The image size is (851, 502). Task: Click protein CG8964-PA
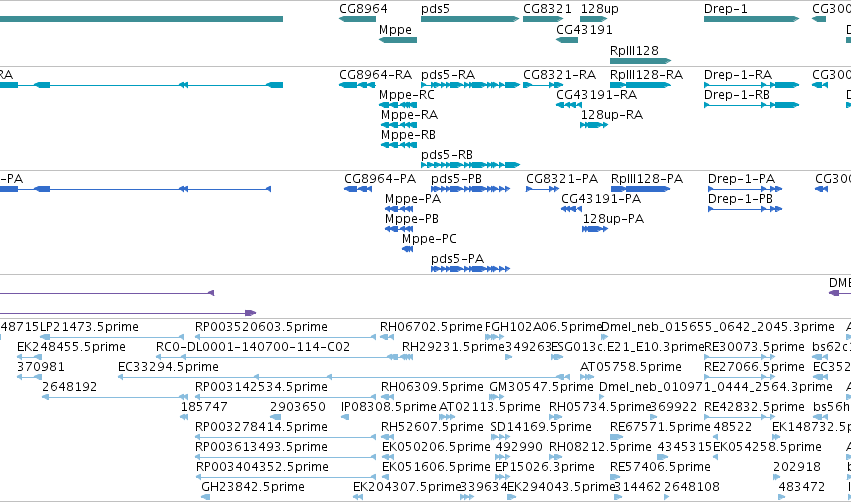(380, 179)
